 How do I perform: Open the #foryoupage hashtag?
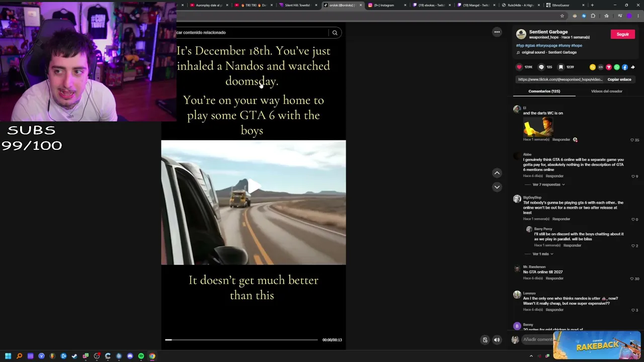point(546,46)
